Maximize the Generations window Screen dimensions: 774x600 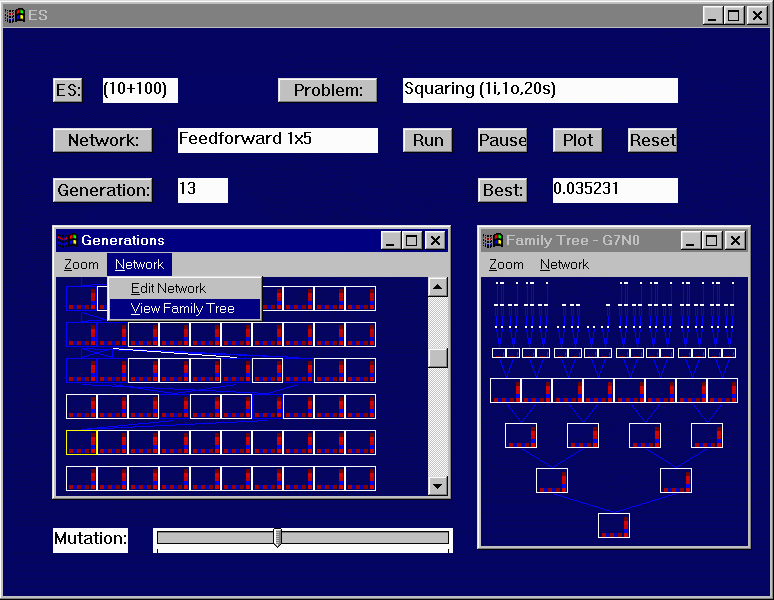tap(412, 240)
